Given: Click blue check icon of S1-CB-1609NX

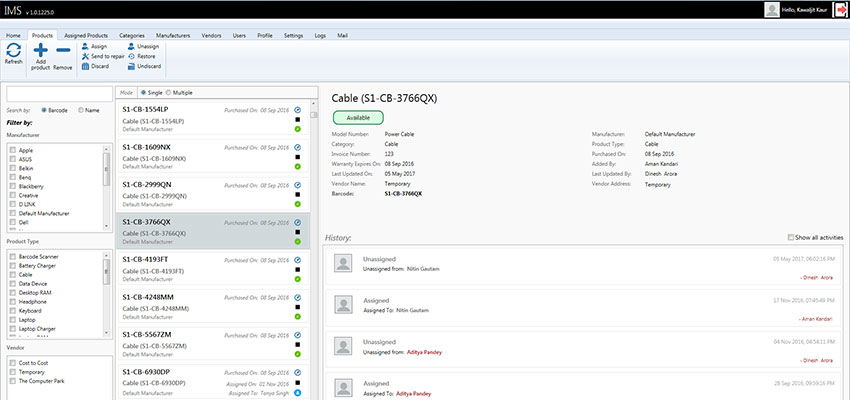Looking at the screenshot, I should (298, 147).
